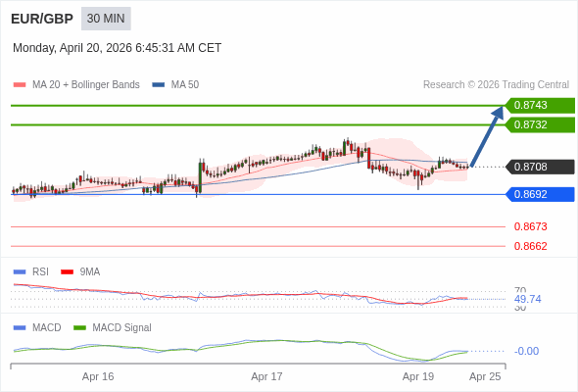Click the Research Trading Central copyright text
578x392 pixels.
point(496,85)
